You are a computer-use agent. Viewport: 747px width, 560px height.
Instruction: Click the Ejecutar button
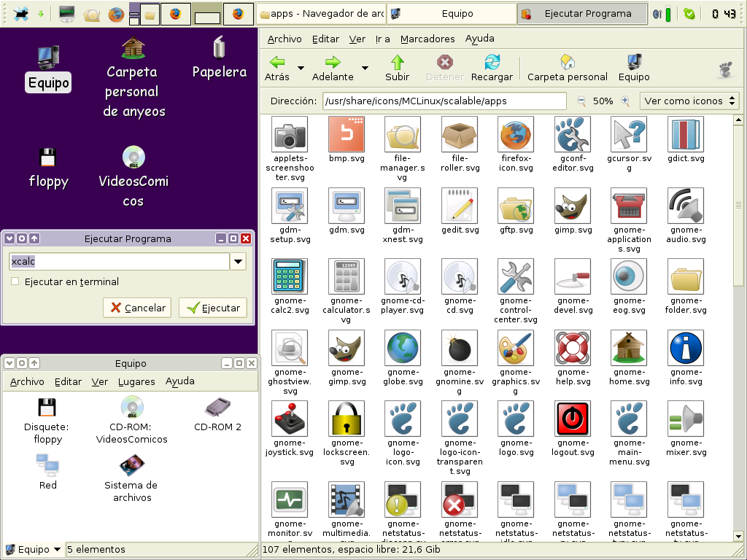click(x=213, y=308)
